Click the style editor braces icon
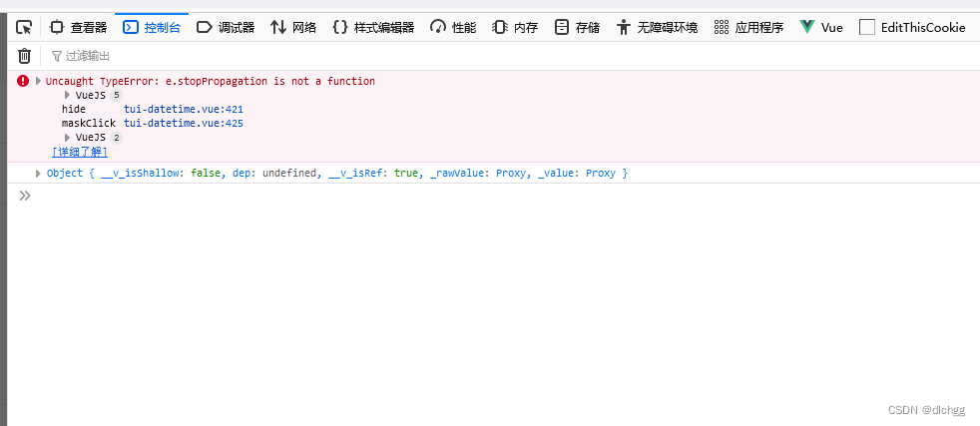Screen dimensions: 980x426 point(340,27)
